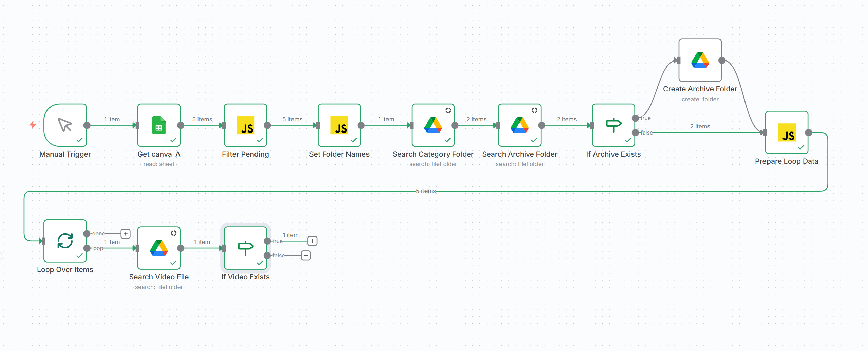The image size is (868, 351).
Task: Click the If Archive Exists true output
Action: click(635, 118)
